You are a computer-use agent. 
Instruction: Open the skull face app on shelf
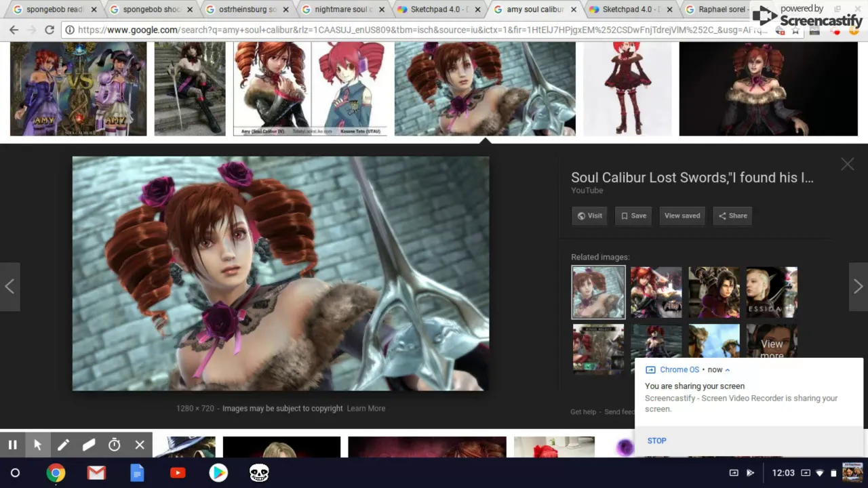259,473
